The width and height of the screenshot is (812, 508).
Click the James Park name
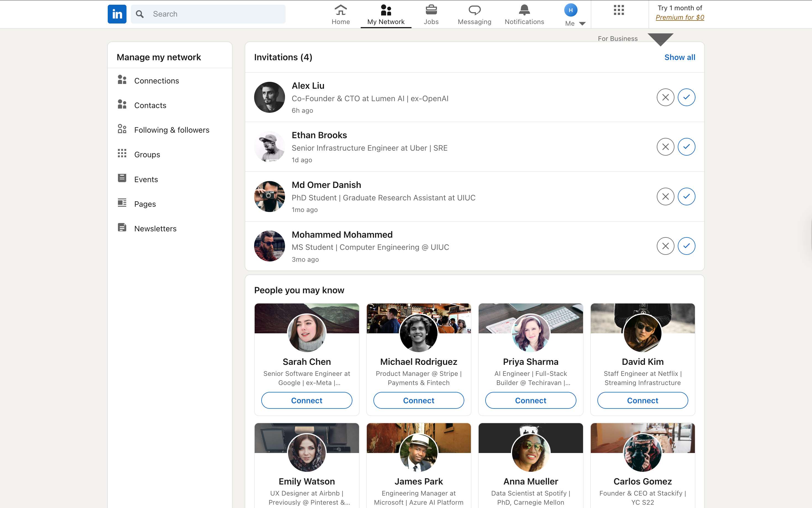pos(419,481)
